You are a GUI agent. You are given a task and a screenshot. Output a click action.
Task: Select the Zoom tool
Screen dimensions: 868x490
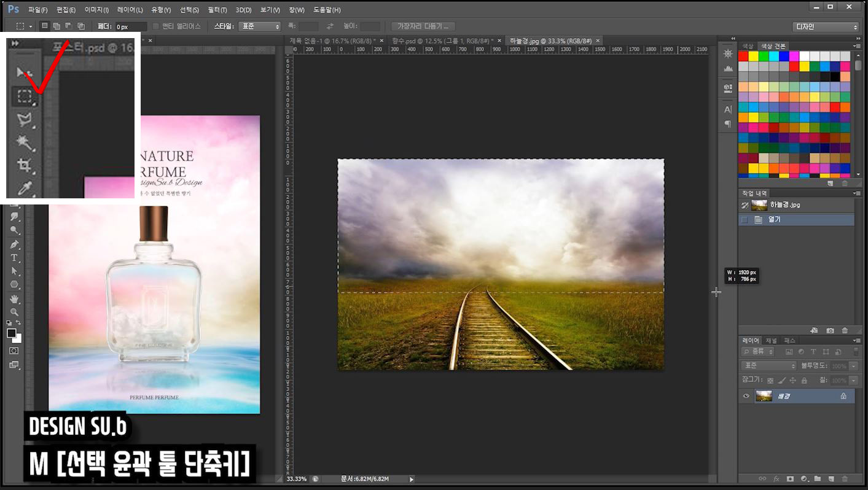point(14,313)
